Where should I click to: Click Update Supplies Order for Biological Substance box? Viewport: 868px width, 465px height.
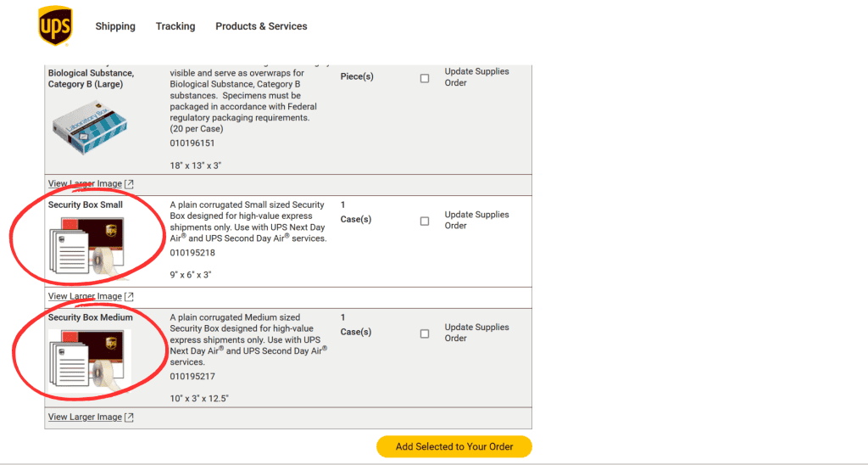(476, 77)
